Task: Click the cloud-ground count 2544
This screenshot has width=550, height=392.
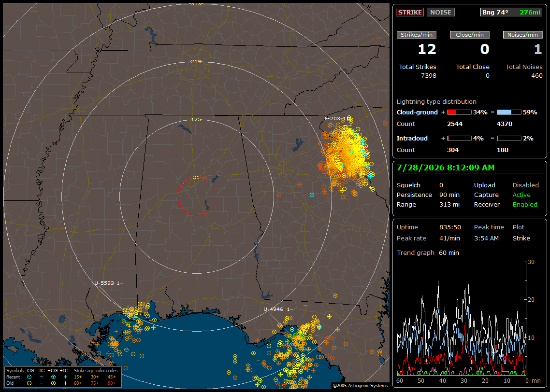Action: tap(455, 124)
